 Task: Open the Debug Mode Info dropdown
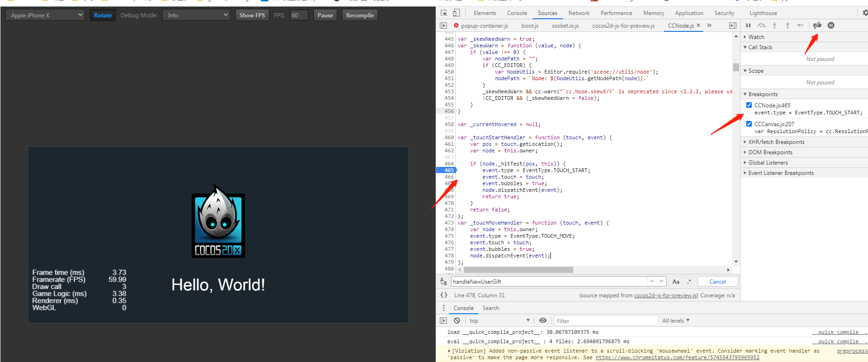coord(196,15)
